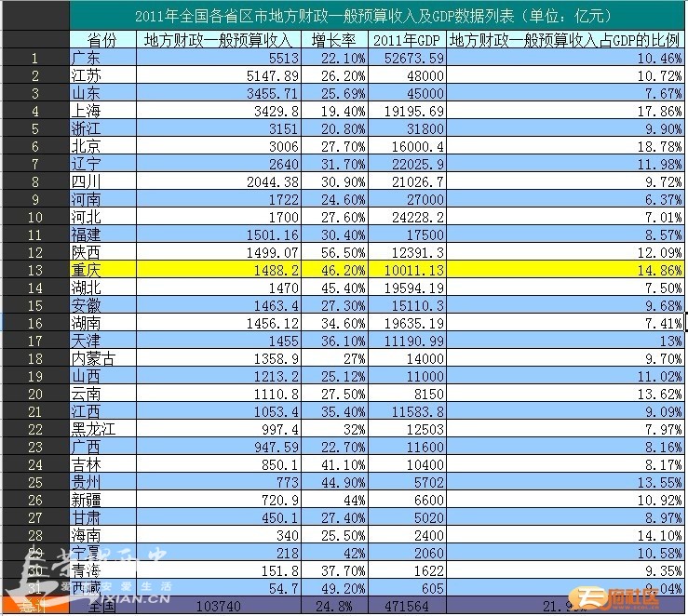Select 陕西 growth rate cell 56.50%
Viewport: 688px width, 616px height.
(x=334, y=252)
